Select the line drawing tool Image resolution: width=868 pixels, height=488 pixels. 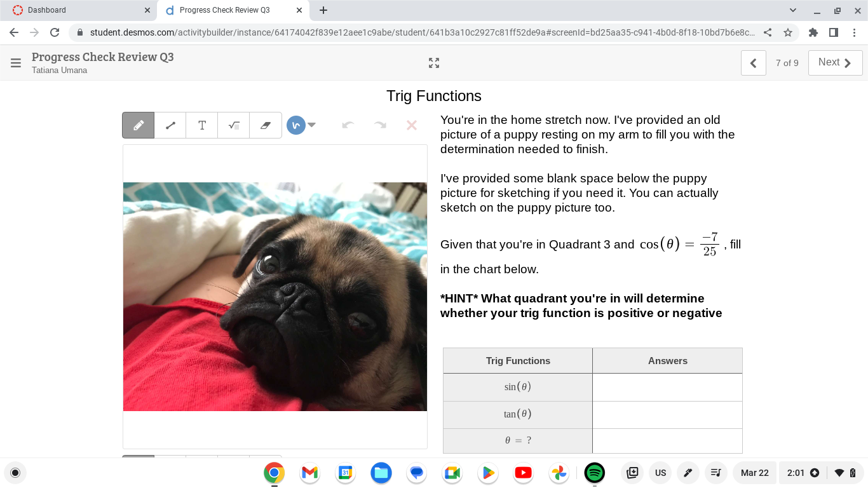point(170,125)
